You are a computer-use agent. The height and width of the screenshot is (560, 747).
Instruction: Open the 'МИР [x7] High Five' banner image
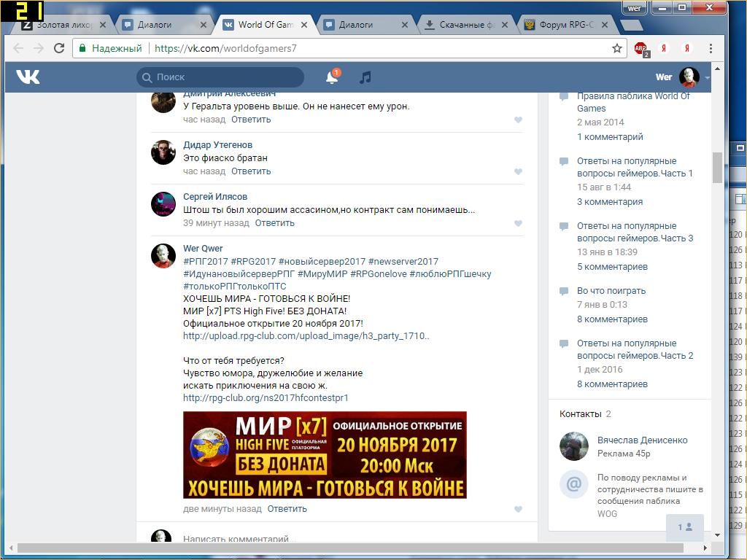click(325, 455)
